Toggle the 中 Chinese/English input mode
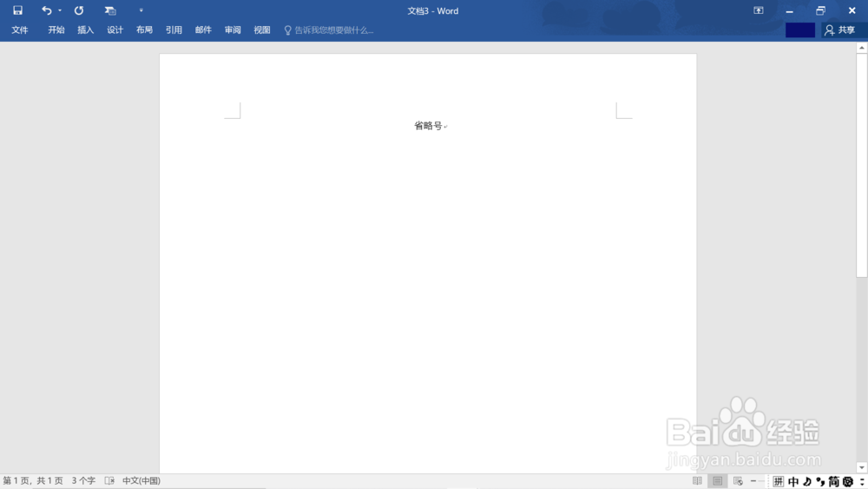Viewport: 868px width, 489px height. [x=793, y=482]
